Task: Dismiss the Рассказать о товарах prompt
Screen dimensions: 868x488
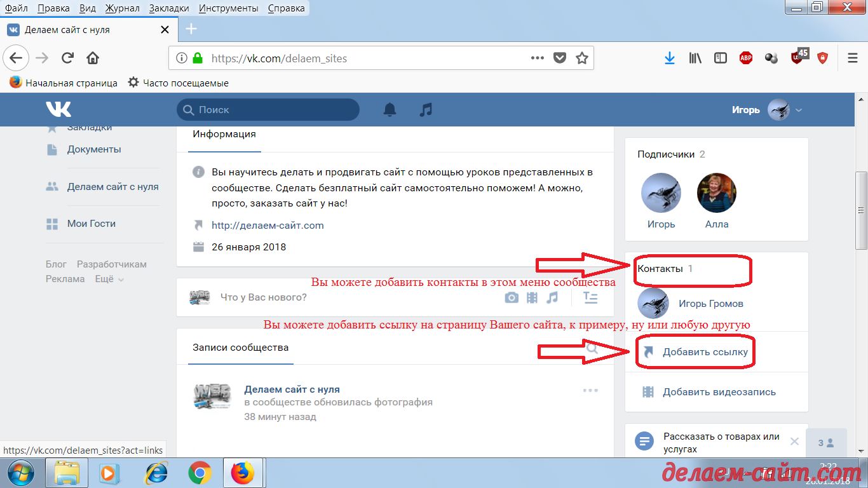Action: click(x=794, y=442)
